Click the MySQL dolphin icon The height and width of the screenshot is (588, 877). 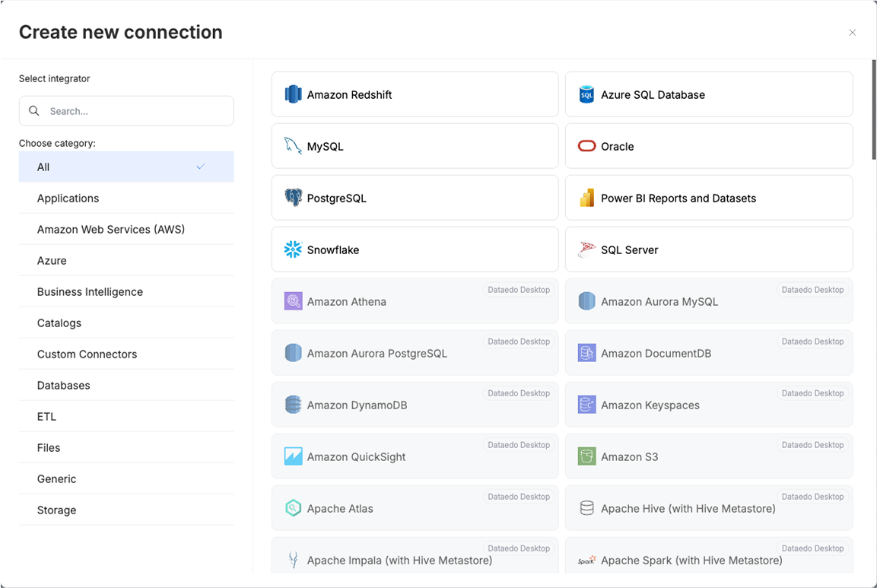click(293, 146)
